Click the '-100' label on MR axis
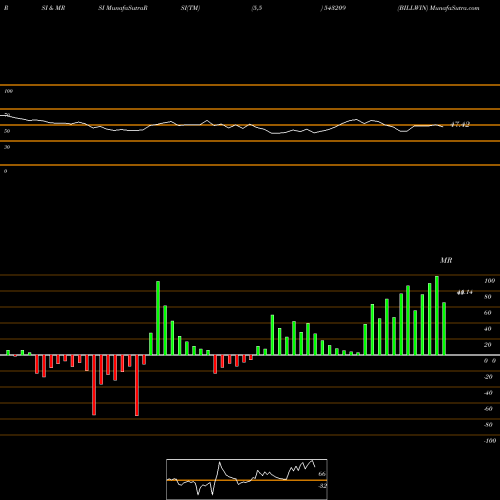500x500 pixels. tap(490, 441)
